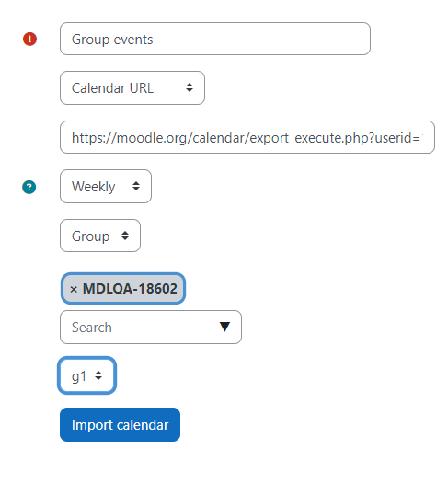
Task: Click the Search course text field
Action: pyautogui.click(x=151, y=327)
